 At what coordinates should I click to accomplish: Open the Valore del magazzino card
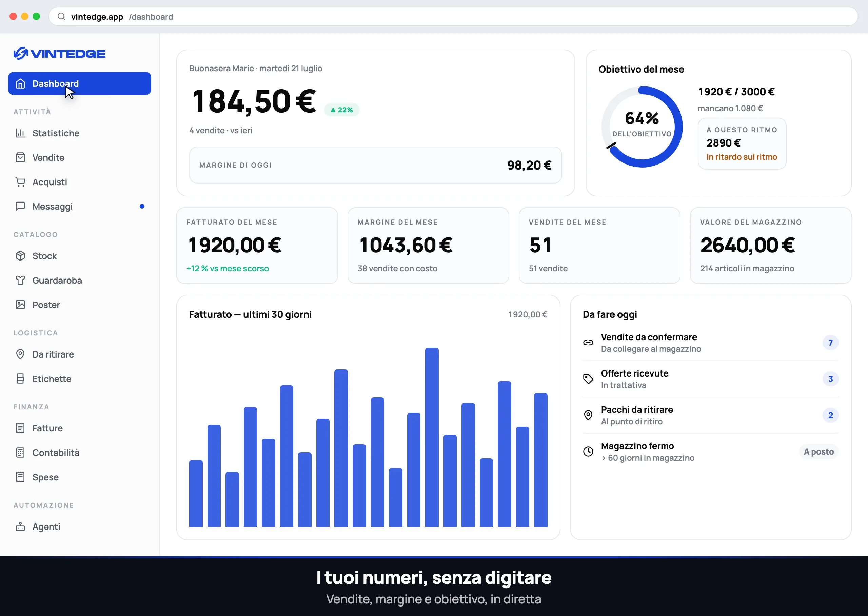(771, 245)
